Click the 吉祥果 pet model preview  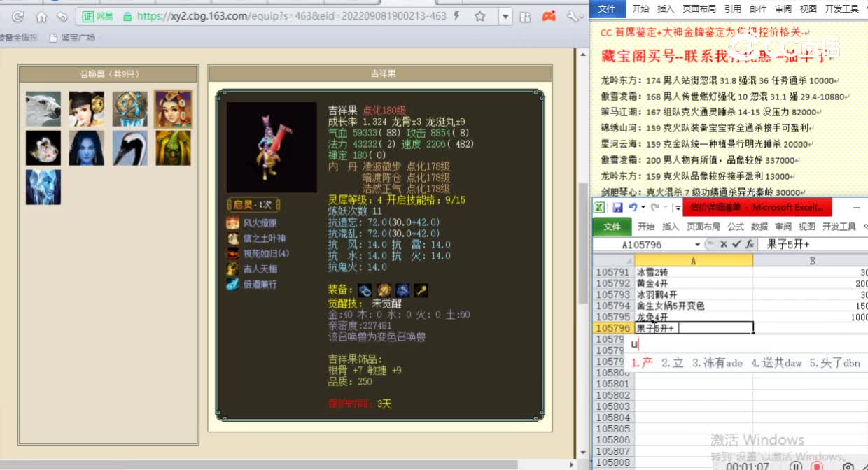point(272,147)
